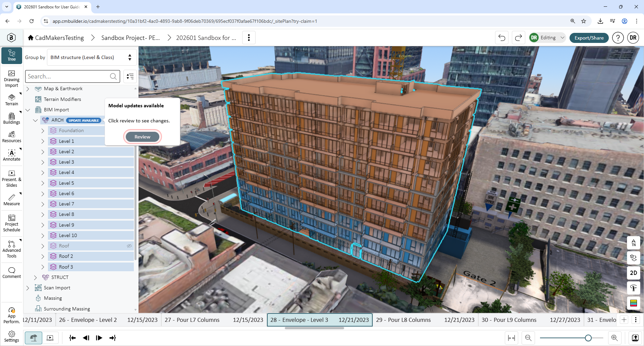Expand the Map & Earthwork node

(28, 89)
